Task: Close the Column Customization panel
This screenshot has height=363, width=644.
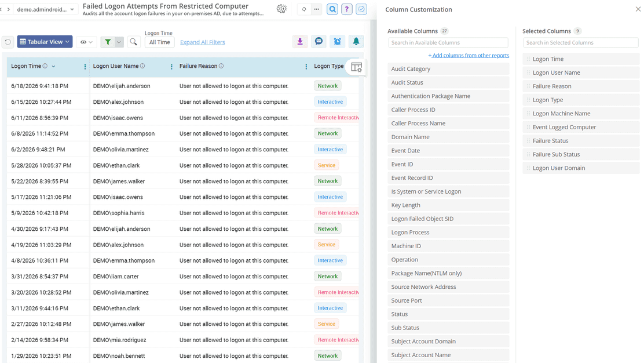Action: pos(638,9)
